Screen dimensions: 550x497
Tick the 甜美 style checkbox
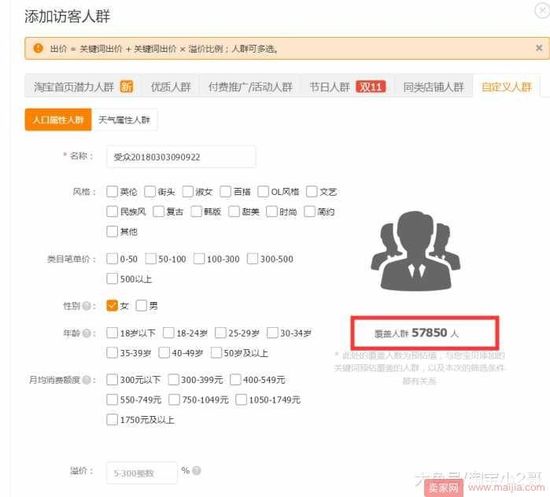tap(234, 211)
